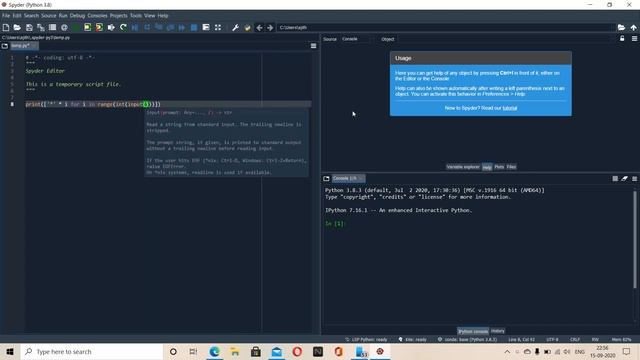This screenshot has height=360, width=640.
Task: Open the editor pane options menu
Action: pyautogui.click(x=313, y=46)
